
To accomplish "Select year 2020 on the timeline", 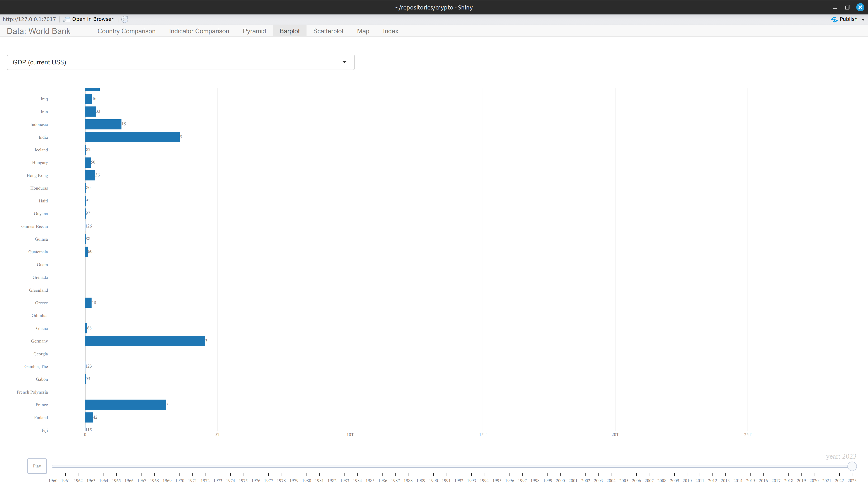I will coord(814,480).
